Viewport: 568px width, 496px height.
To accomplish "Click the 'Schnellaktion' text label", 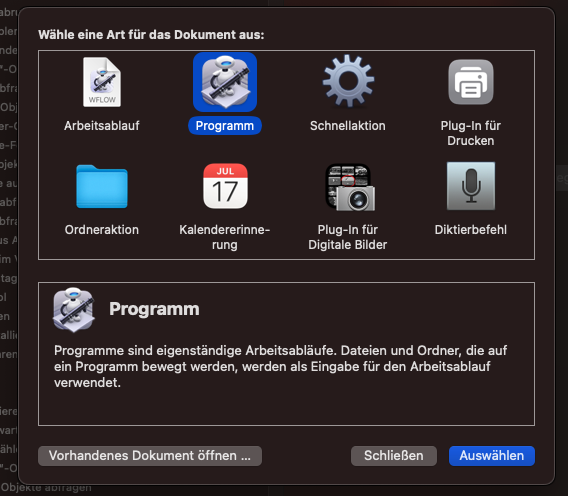I will click(x=348, y=126).
